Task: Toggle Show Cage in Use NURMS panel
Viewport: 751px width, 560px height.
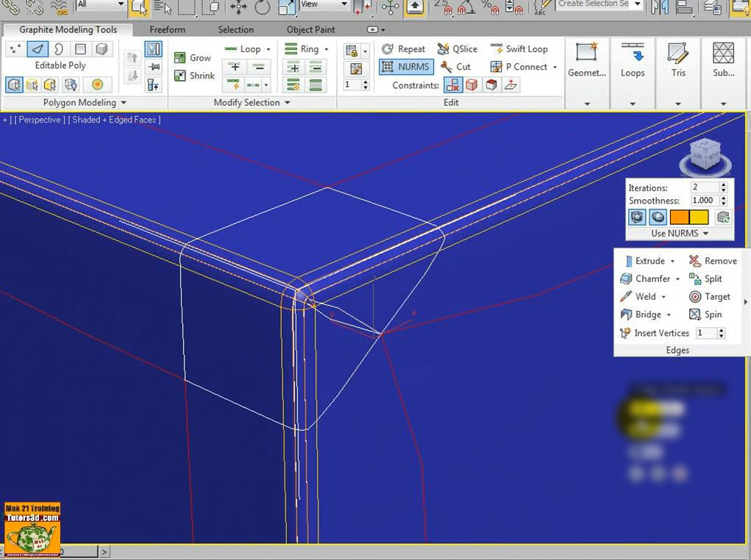Action: click(637, 217)
